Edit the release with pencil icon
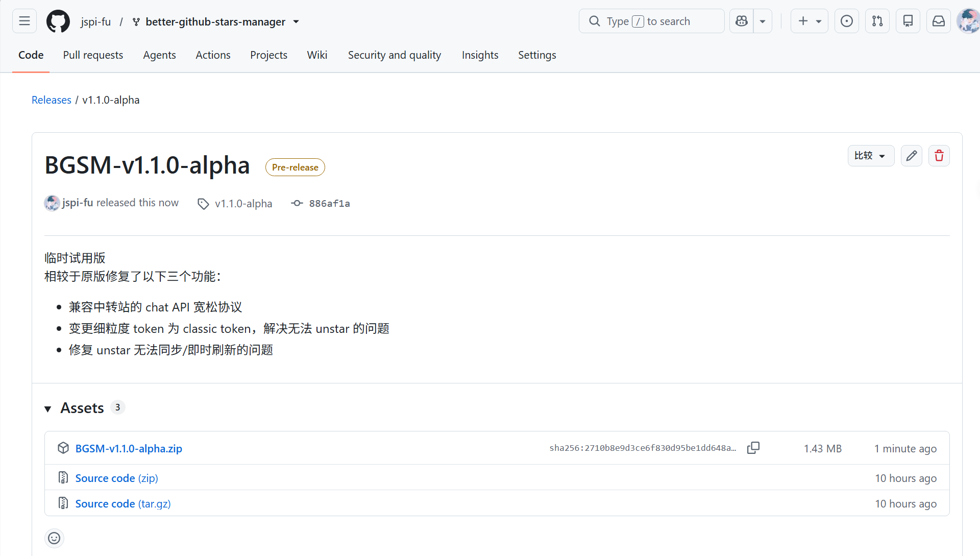The image size is (980, 556). pyautogui.click(x=912, y=156)
